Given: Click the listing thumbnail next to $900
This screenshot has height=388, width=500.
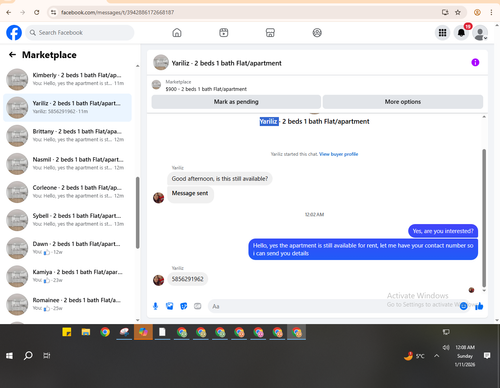Looking at the screenshot, I should (x=156, y=85).
